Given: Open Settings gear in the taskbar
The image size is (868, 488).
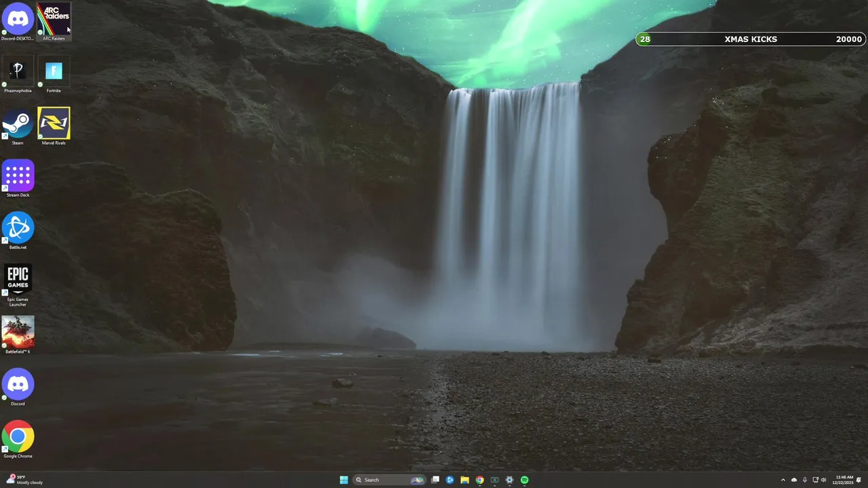Looking at the screenshot, I should click(509, 480).
